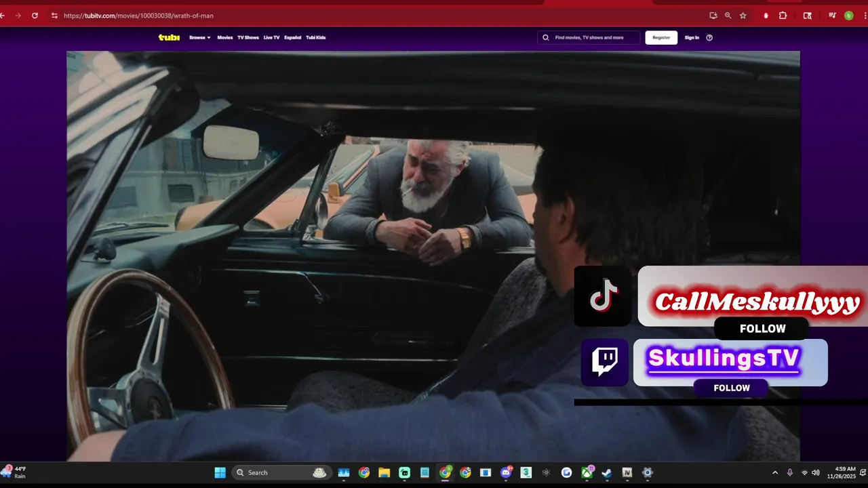Open the Xbox app from the taskbar
The image size is (868, 488).
587,472
